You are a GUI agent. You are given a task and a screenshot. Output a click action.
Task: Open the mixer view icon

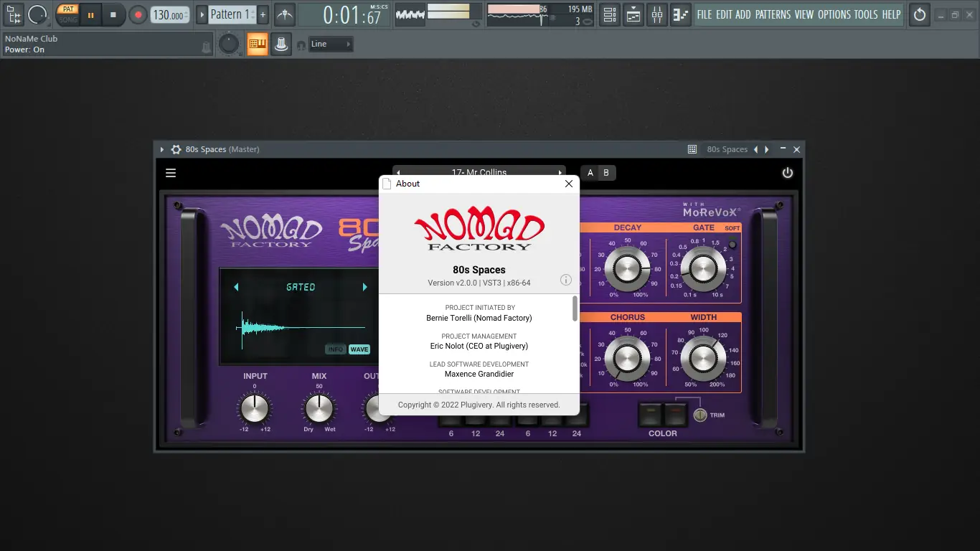coord(657,14)
